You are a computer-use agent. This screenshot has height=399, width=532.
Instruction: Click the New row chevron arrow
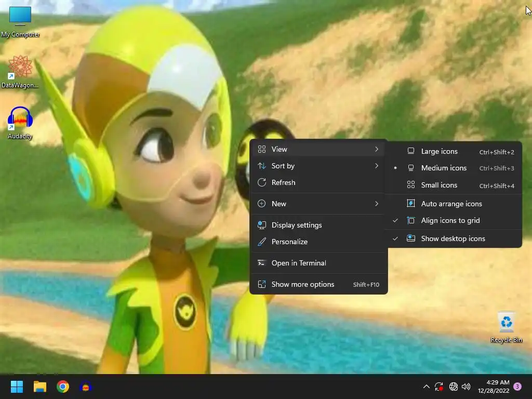(377, 204)
